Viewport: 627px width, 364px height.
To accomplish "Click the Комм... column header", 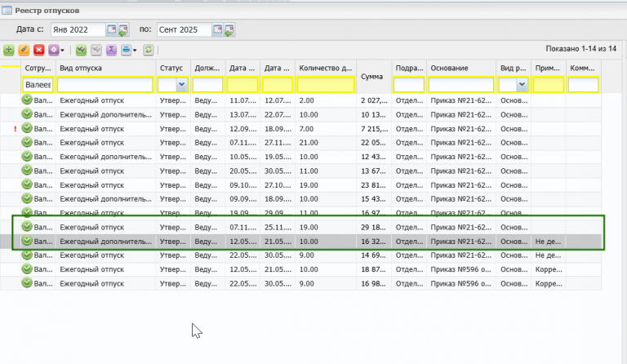I will [583, 68].
